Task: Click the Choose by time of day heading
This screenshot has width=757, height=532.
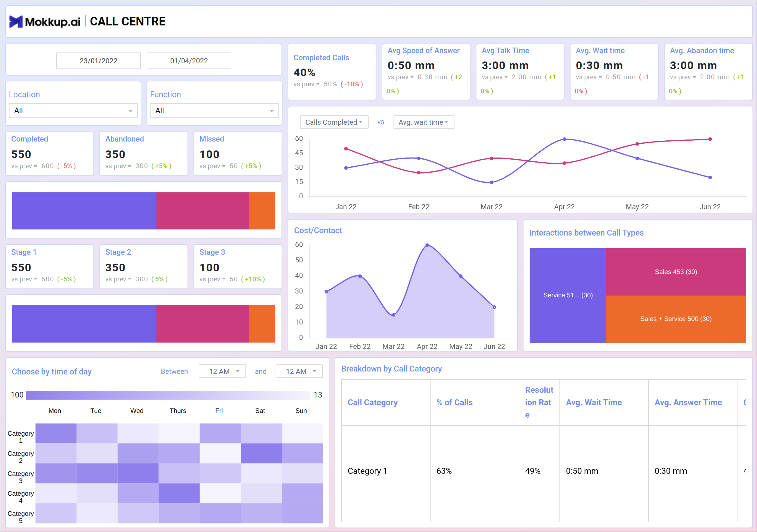Action: [52, 372]
